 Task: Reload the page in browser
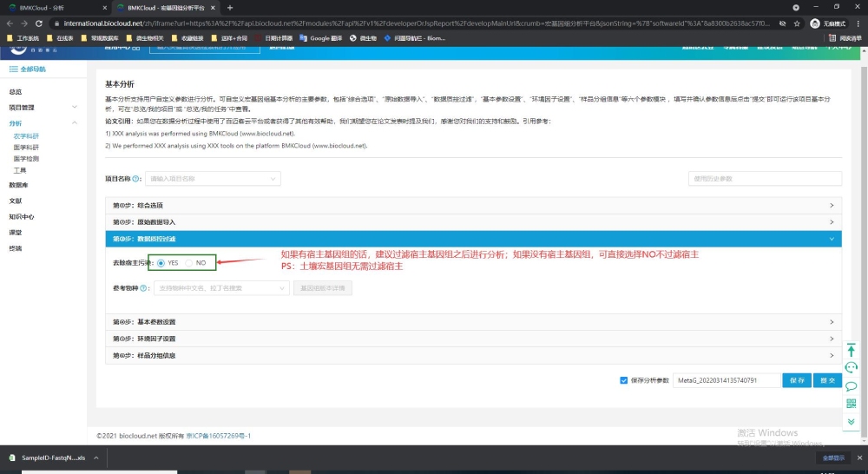(x=40, y=23)
